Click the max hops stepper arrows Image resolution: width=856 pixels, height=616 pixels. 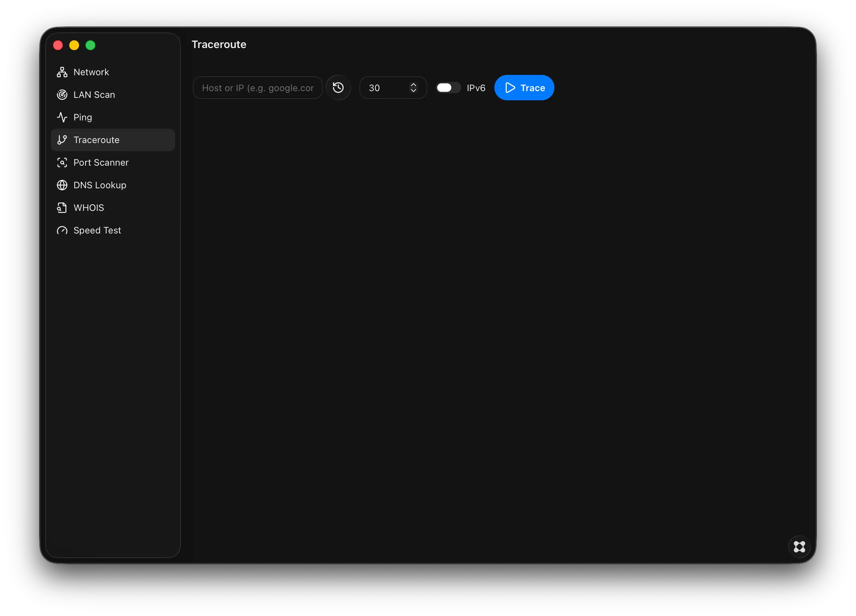[x=413, y=88]
